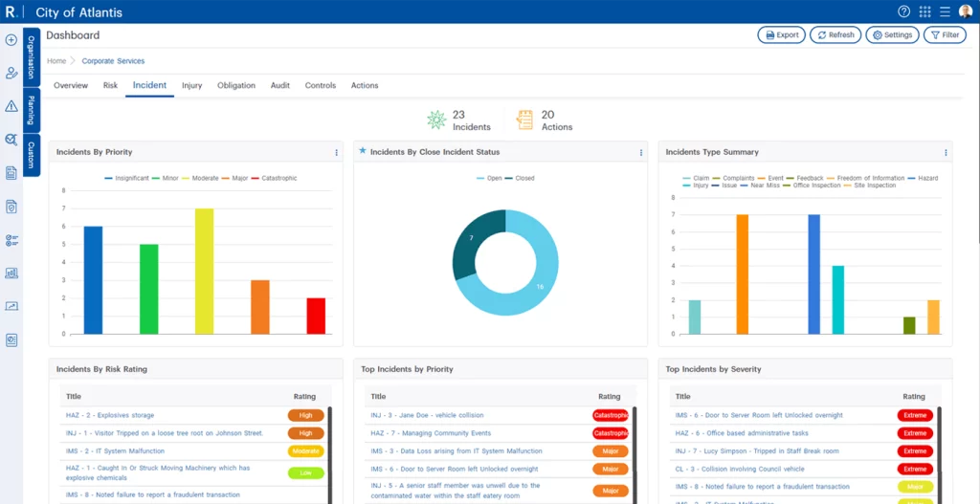Viewport: 980px width, 504px height.
Task: Click the Export button
Action: point(781,35)
